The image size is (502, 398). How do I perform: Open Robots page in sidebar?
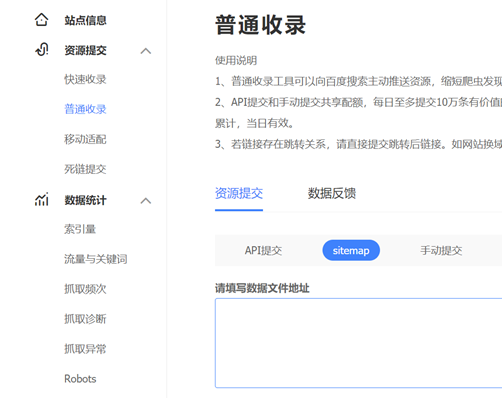coord(80,379)
